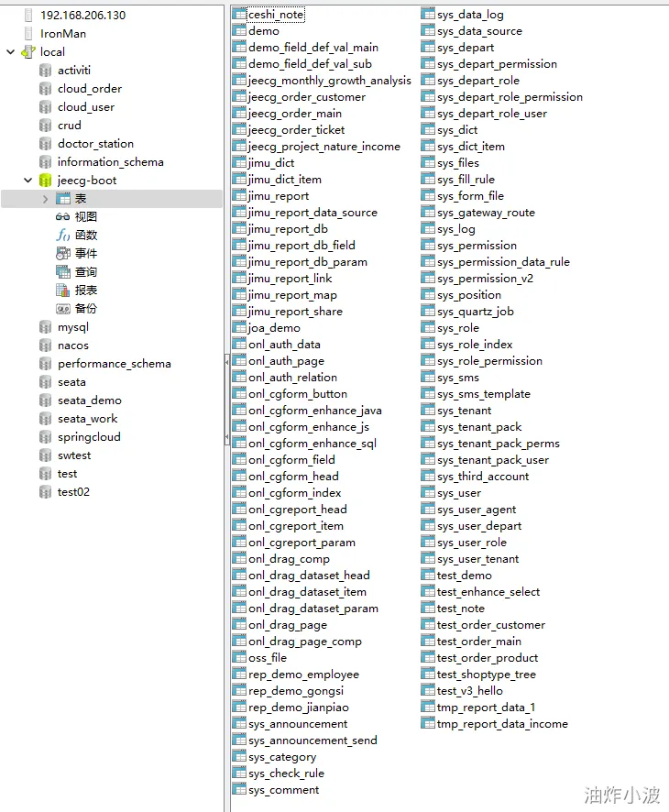Click the test02 database icon

click(x=46, y=492)
